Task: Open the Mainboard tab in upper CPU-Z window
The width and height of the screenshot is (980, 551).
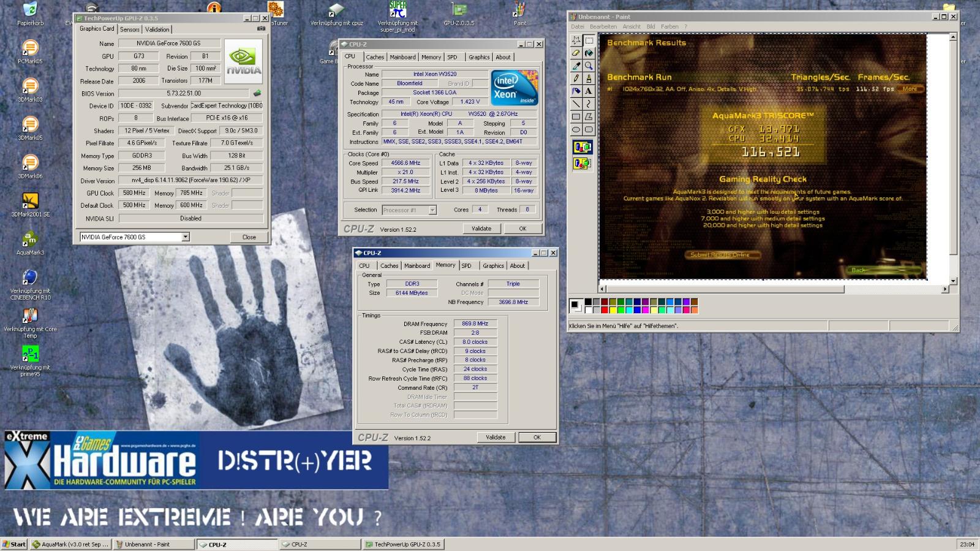Action: point(402,57)
